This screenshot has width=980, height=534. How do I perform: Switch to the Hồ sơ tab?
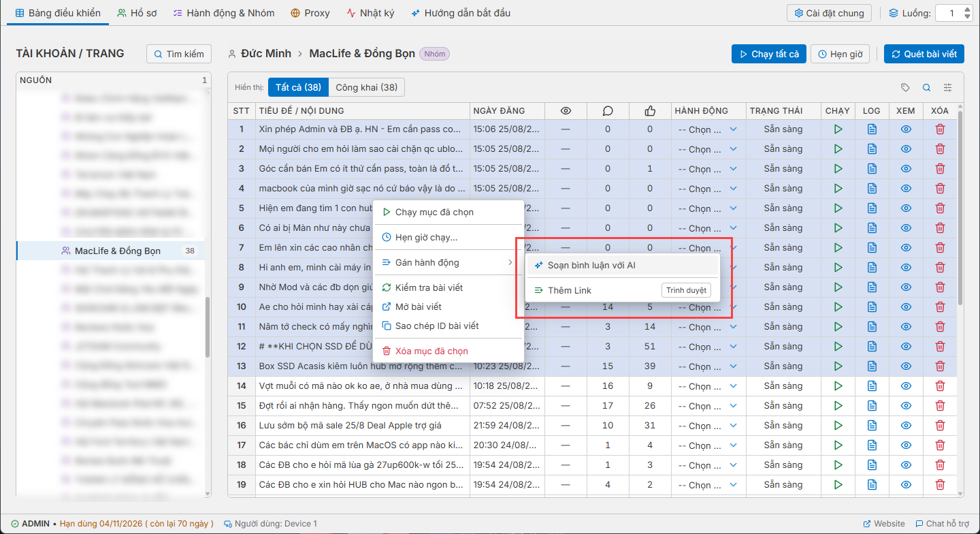point(137,13)
